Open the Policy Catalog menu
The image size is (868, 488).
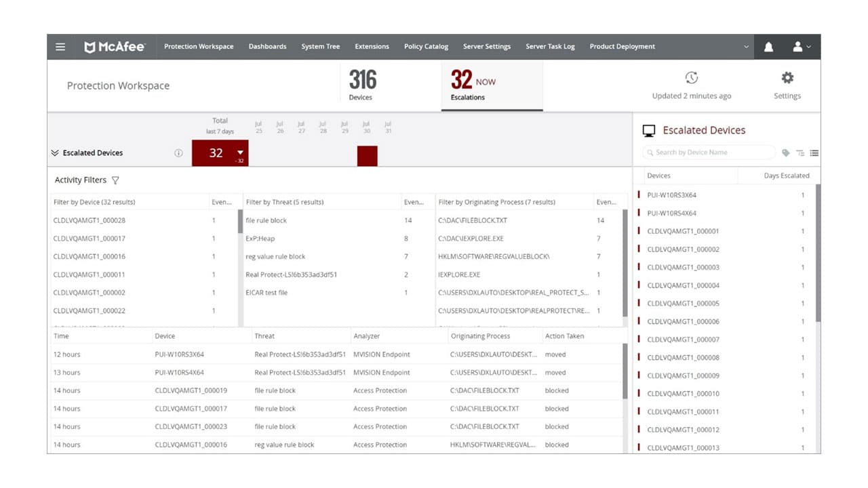(x=426, y=46)
